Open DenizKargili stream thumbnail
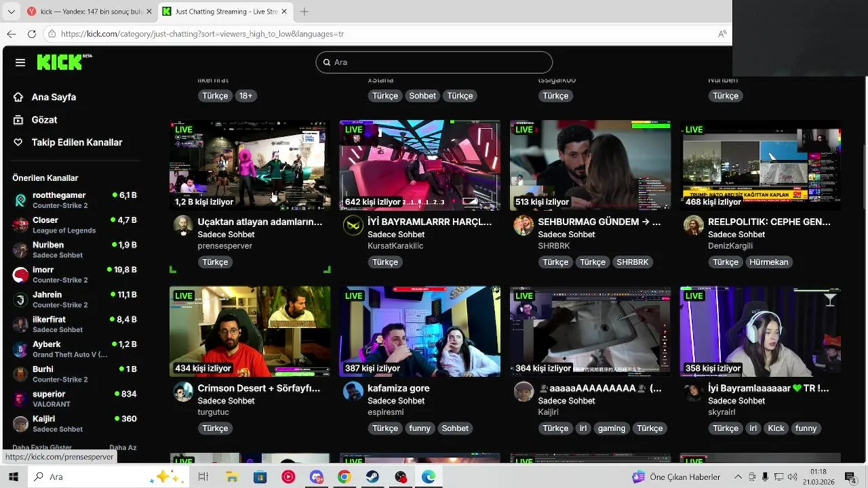The width and height of the screenshot is (868, 488). click(760, 165)
